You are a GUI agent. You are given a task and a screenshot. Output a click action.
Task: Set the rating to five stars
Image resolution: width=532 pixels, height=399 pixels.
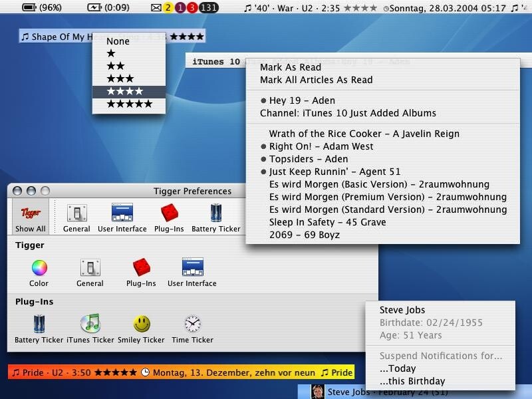tap(128, 104)
